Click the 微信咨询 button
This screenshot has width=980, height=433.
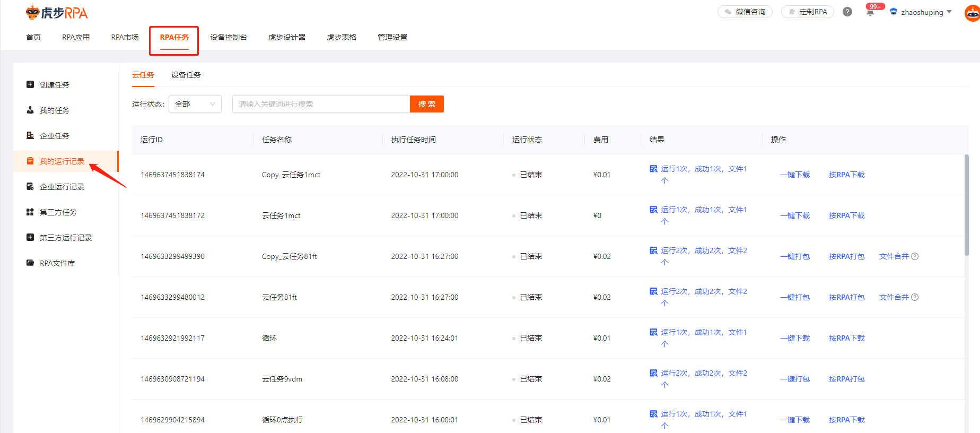point(745,12)
